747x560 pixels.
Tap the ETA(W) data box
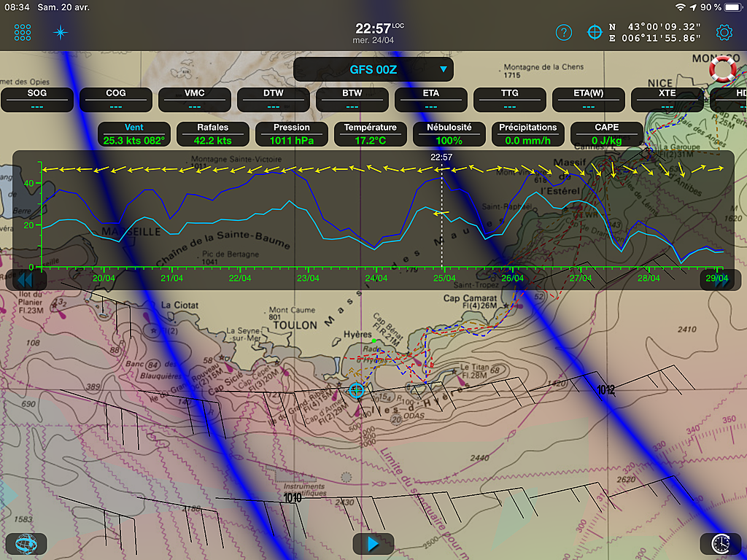pyautogui.click(x=589, y=99)
